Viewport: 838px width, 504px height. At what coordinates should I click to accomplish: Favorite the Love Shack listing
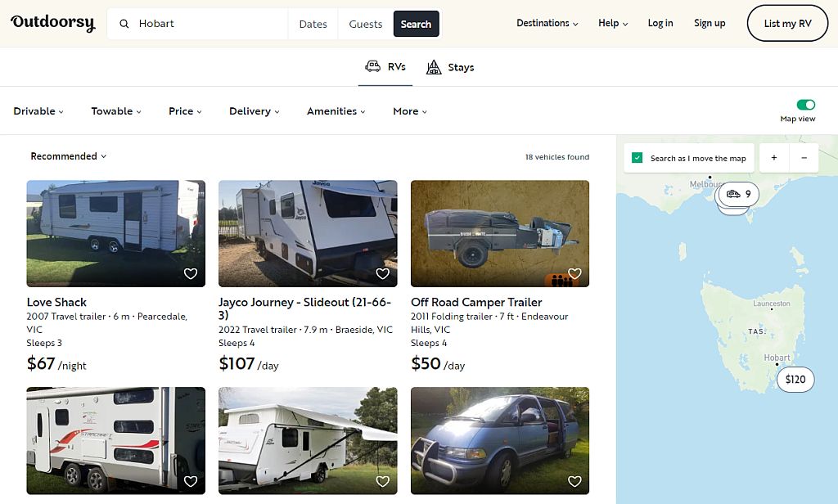190,273
